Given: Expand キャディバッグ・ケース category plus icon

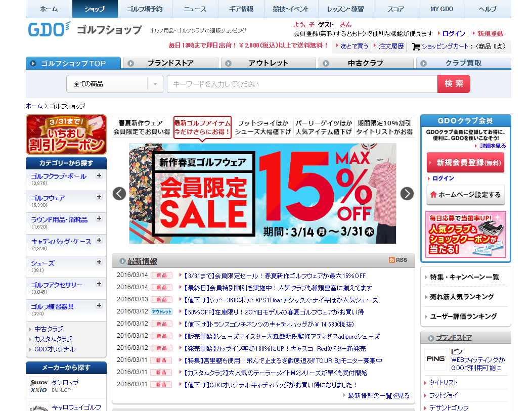Looking at the screenshot, I should [x=99, y=240].
